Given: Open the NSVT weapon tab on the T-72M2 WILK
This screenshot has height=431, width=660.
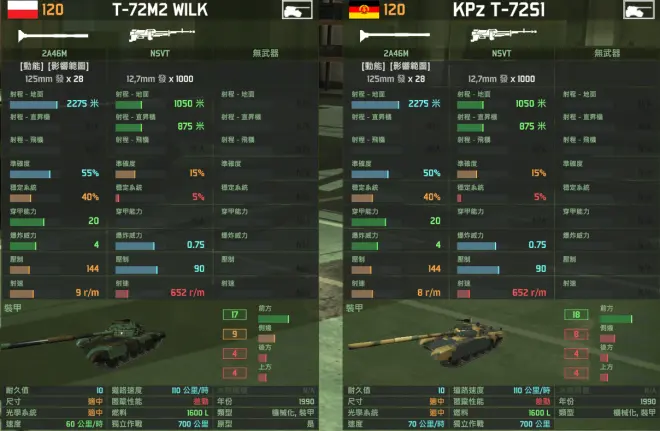Looking at the screenshot, I should click(x=160, y=53).
